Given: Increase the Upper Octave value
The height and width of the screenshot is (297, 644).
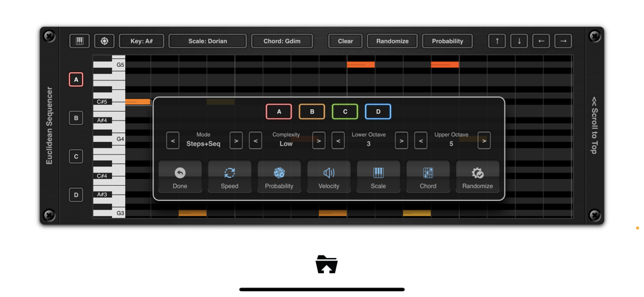Looking at the screenshot, I should click(484, 141).
